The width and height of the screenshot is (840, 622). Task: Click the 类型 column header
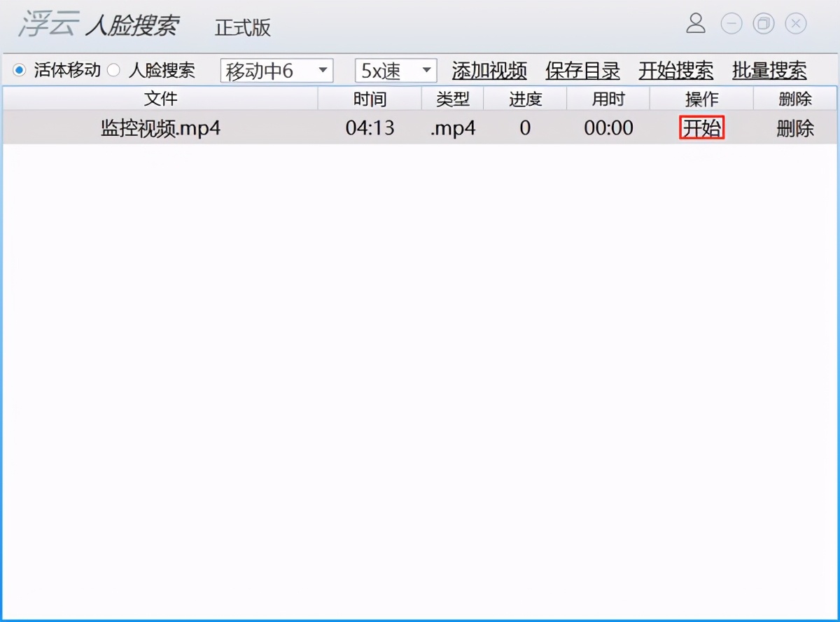coord(452,98)
